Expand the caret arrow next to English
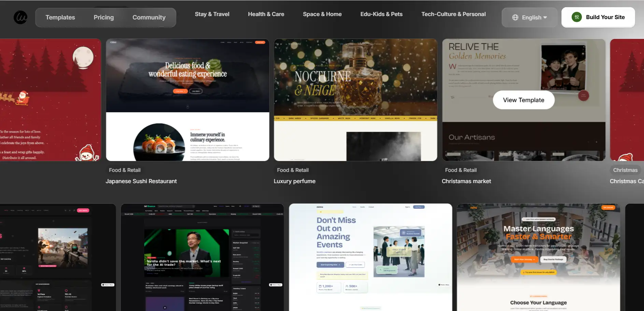 point(545,17)
